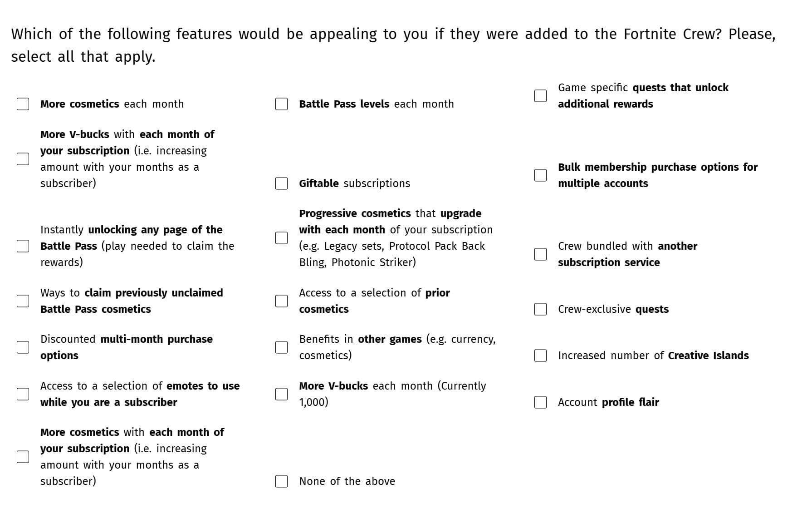Screen dimensions: 812x509
Task: Select Crew bundled with another subscription service
Action: [540, 254]
